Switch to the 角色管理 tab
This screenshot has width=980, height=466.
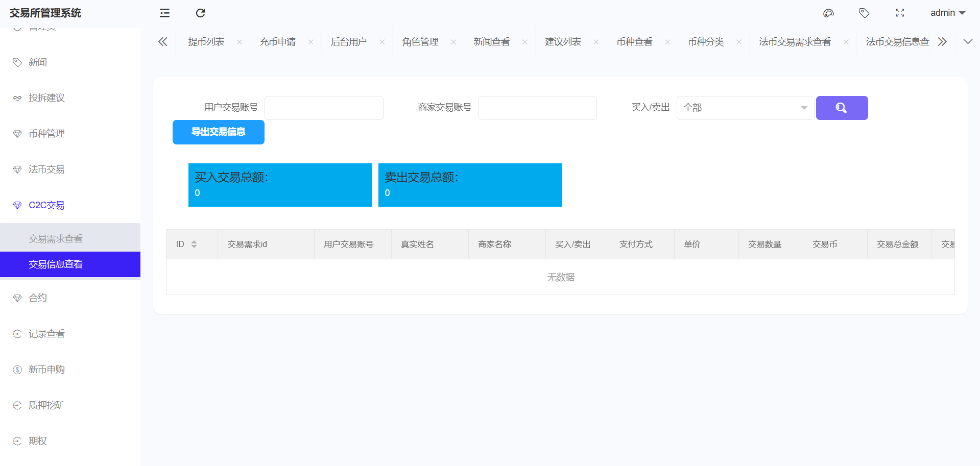[420, 42]
